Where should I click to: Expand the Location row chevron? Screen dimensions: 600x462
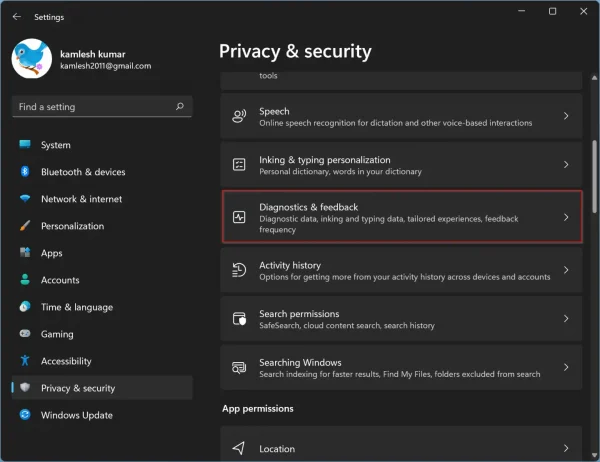566,448
